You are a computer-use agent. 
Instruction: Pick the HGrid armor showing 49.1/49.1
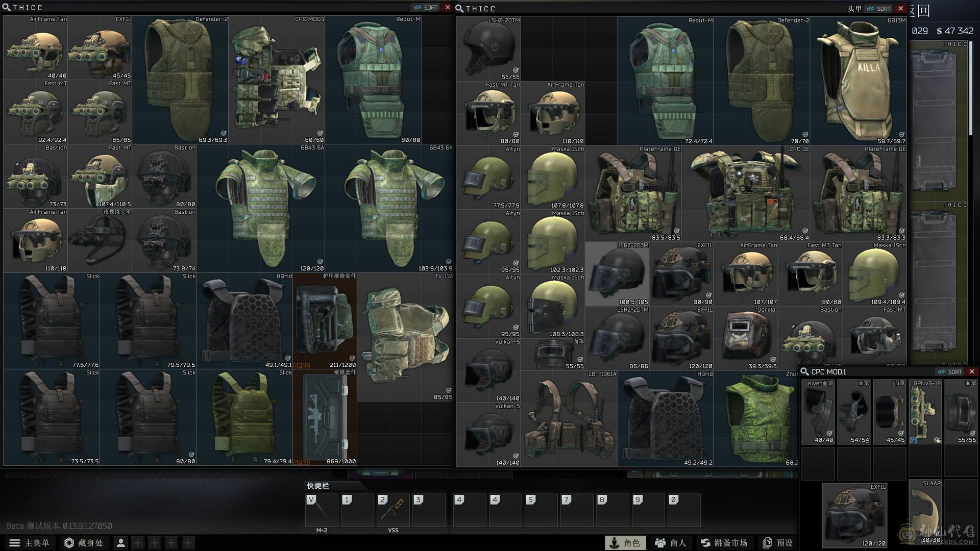pyautogui.click(x=244, y=321)
